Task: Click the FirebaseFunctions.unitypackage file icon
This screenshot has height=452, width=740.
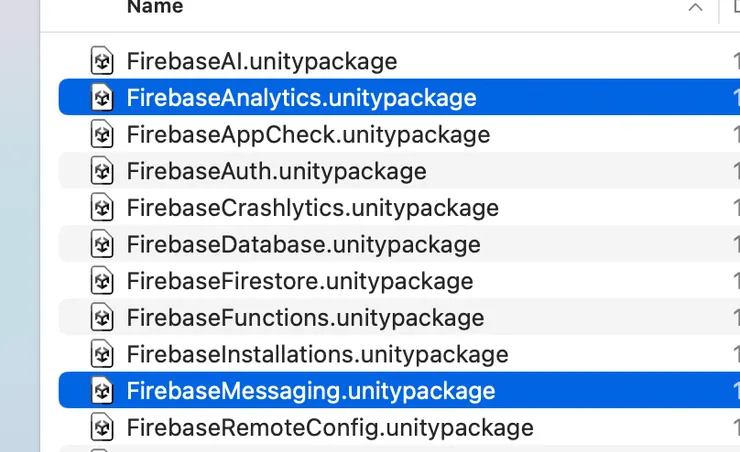Action: tap(101, 318)
